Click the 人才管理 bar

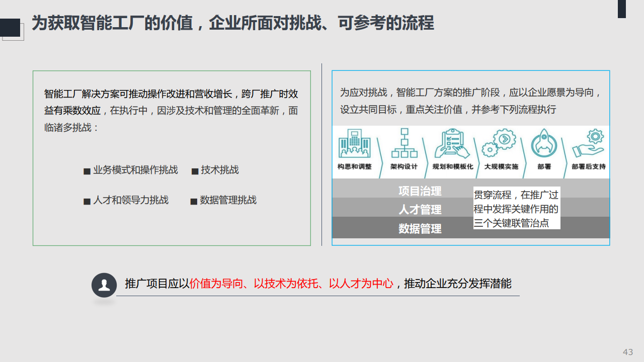(x=471, y=207)
